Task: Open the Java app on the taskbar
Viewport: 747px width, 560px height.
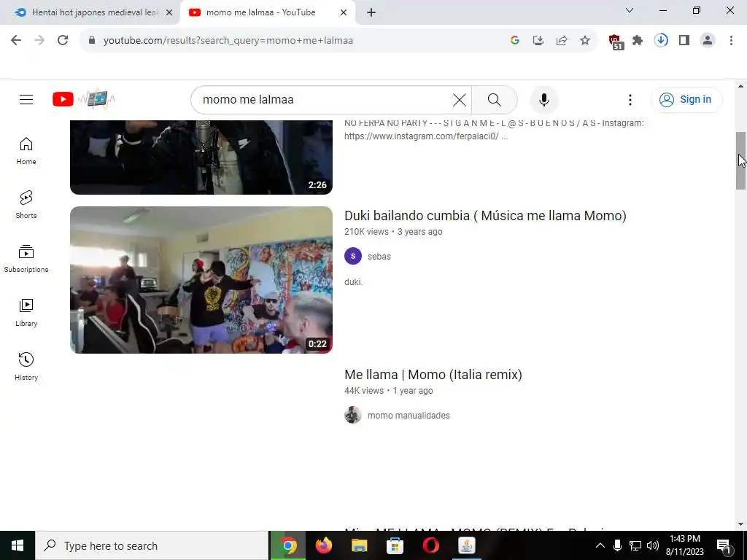Action: (x=466, y=545)
